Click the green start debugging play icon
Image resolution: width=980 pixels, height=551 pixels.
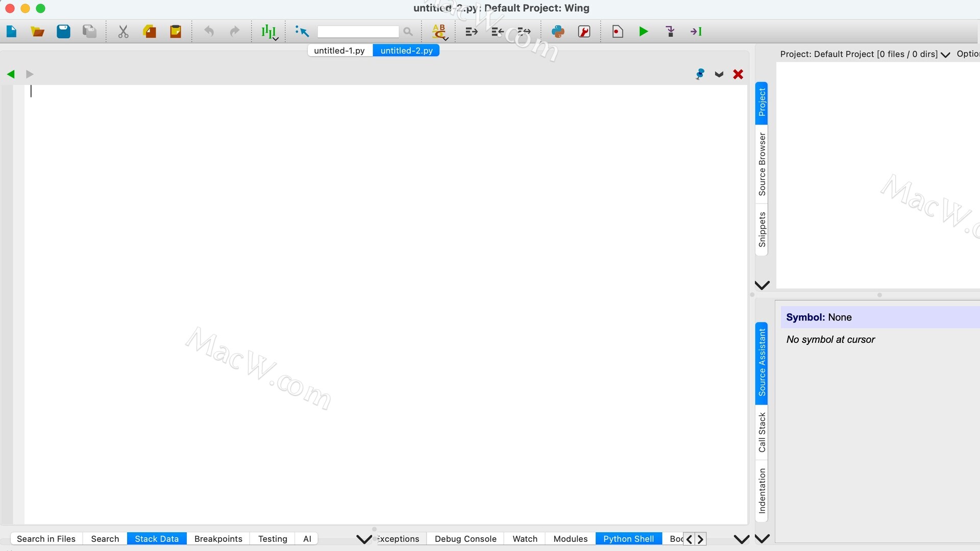[x=643, y=32]
